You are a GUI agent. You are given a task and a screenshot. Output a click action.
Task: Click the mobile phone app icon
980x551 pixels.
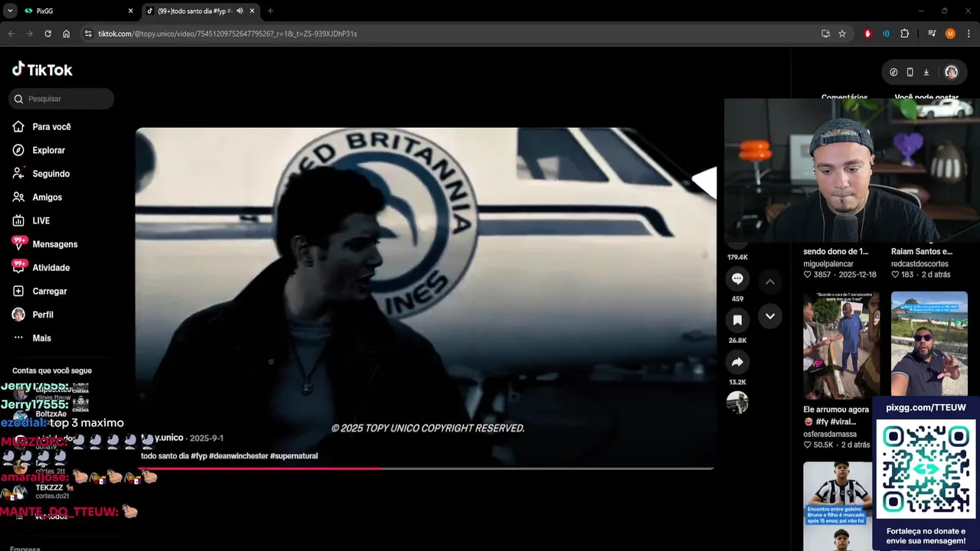click(x=910, y=72)
